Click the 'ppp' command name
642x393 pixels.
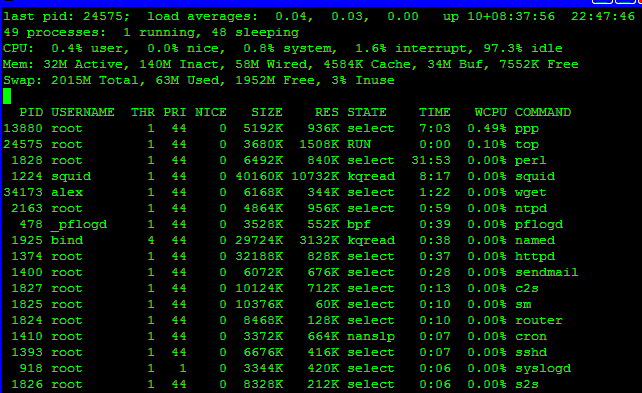pos(527,129)
